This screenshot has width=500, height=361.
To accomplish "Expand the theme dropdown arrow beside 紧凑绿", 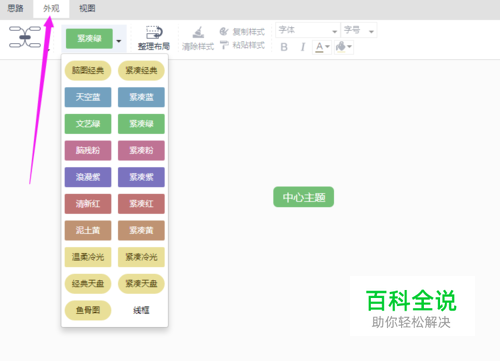I will pyautogui.click(x=119, y=41).
